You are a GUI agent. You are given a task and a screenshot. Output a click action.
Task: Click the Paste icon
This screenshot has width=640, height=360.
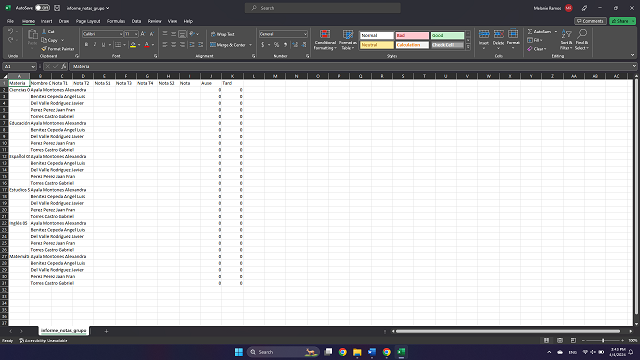[32, 35]
